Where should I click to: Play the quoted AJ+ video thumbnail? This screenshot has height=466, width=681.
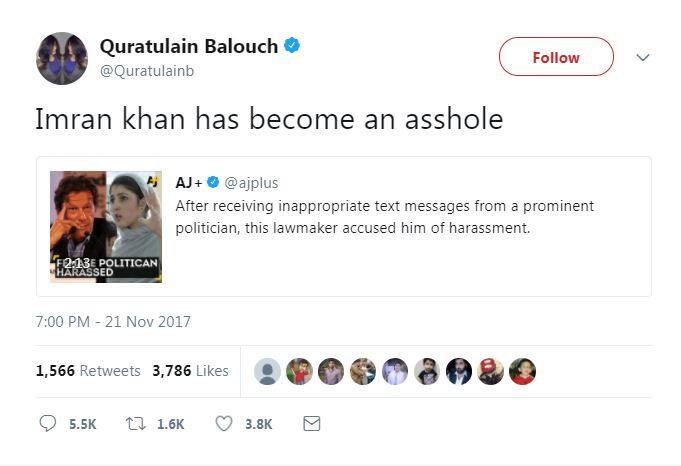pyautogui.click(x=106, y=227)
